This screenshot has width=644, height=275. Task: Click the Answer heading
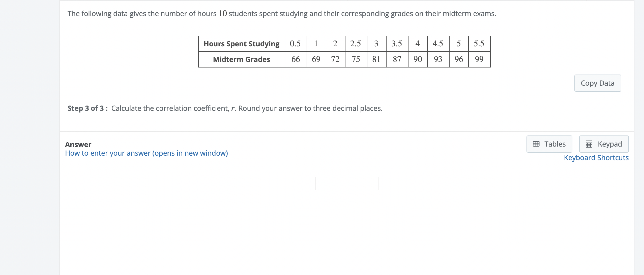pyautogui.click(x=78, y=145)
